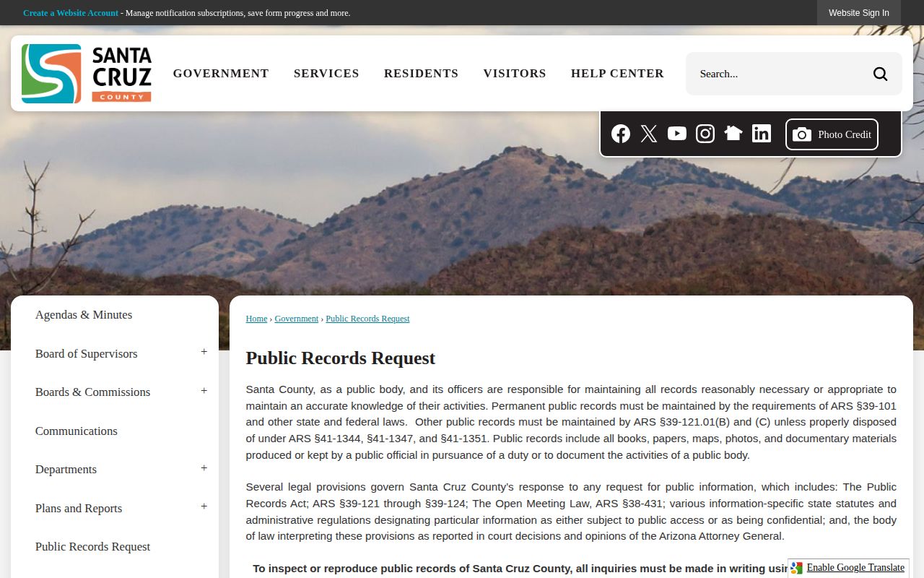Go to the Home breadcrumb link

(x=256, y=319)
